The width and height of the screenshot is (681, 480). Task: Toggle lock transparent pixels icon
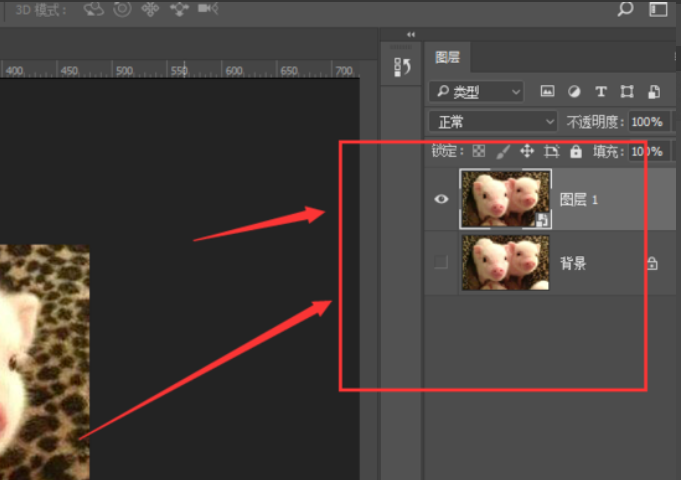(x=479, y=151)
